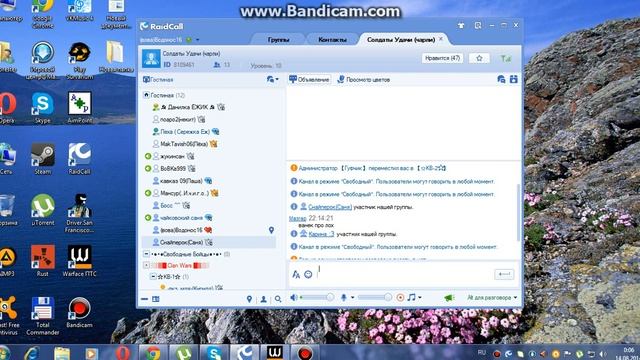Click the search magnifier icon in bottom bar
This screenshot has height=360, width=640.
click(278, 299)
